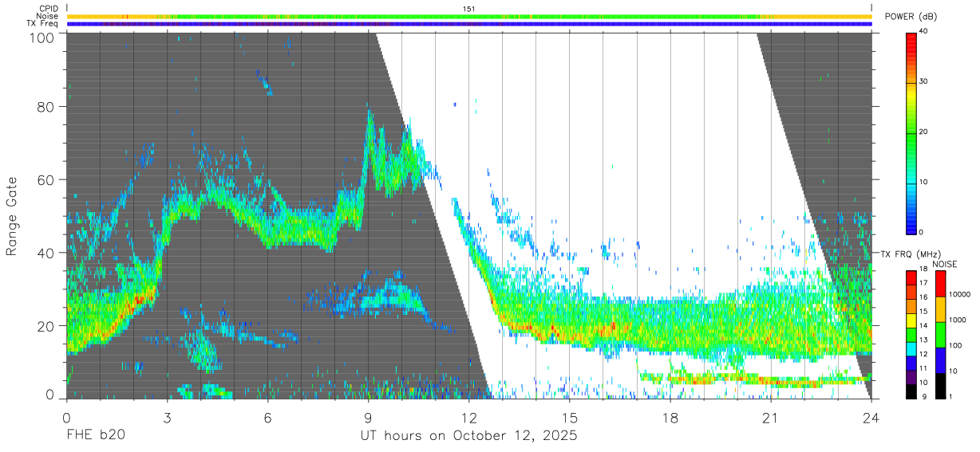Click the 18 label on the UT hours axis

click(670, 417)
